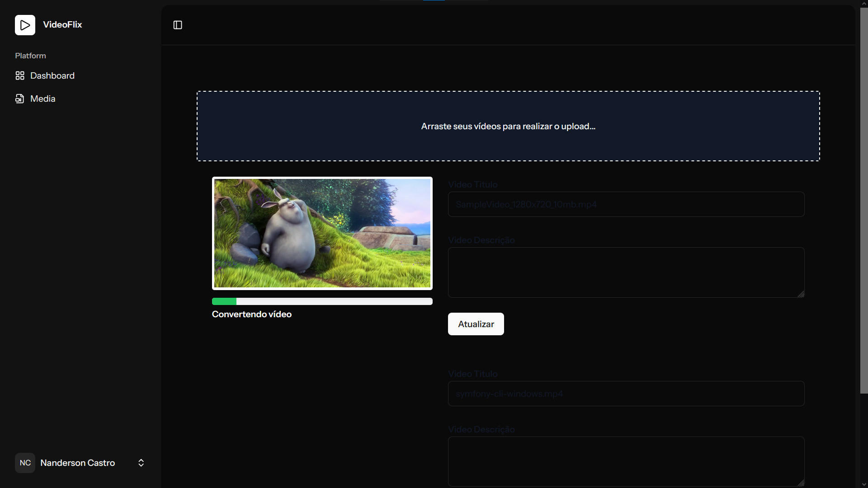The image size is (868, 488).
Task: Focus the SampleVideo title input field
Action: click(x=626, y=204)
